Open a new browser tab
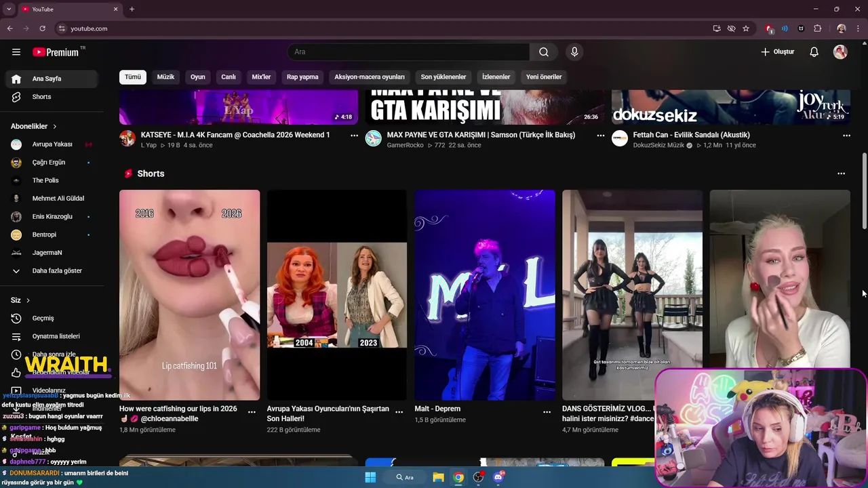Image resolution: width=868 pixels, height=488 pixels. [132, 9]
